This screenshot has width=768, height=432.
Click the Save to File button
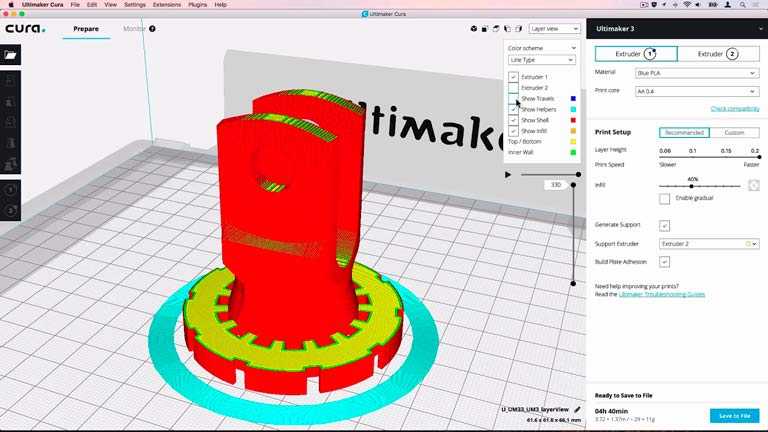pyautogui.click(x=734, y=416)
